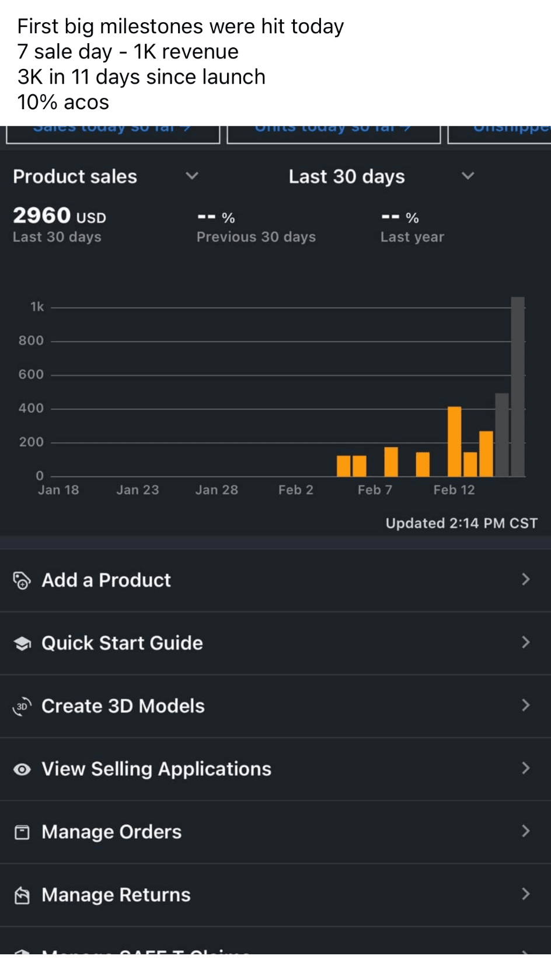Click the Quick Start Guide graduation cap icon
551x980 pixels.
pyautogui.click(x=22, y=644)
